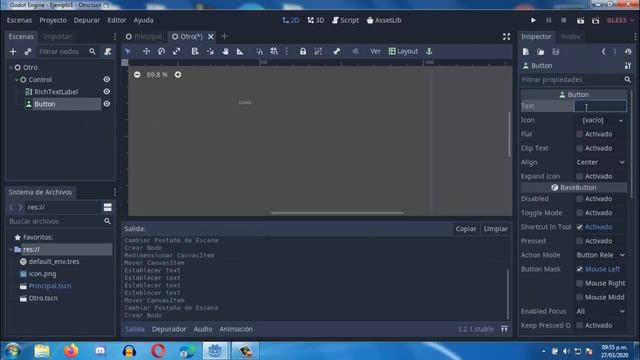
Task: Open the Align Center dropdown
Action: click(x=600, y=162)
